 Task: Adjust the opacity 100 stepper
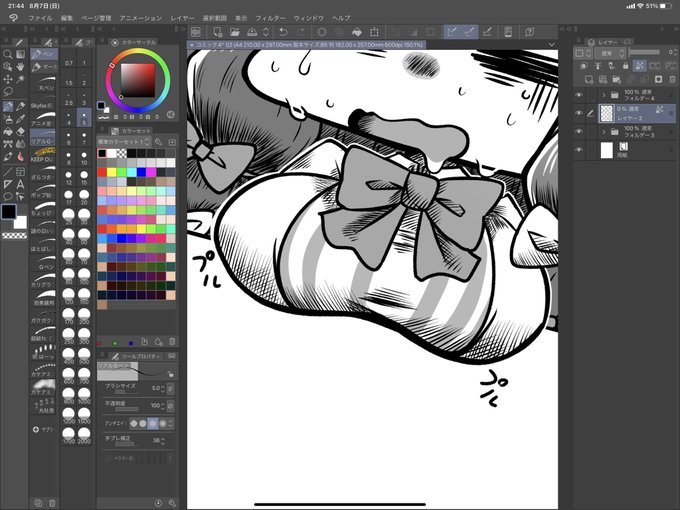pyautogui.click(x=163, y=406)
